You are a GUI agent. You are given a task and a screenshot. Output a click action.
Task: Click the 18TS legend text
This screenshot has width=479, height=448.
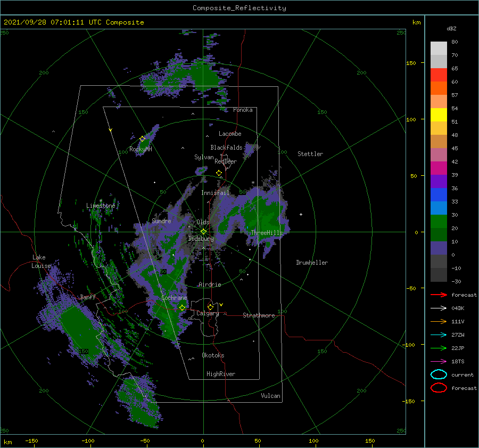pyautogui.click(x=458, y=362)
